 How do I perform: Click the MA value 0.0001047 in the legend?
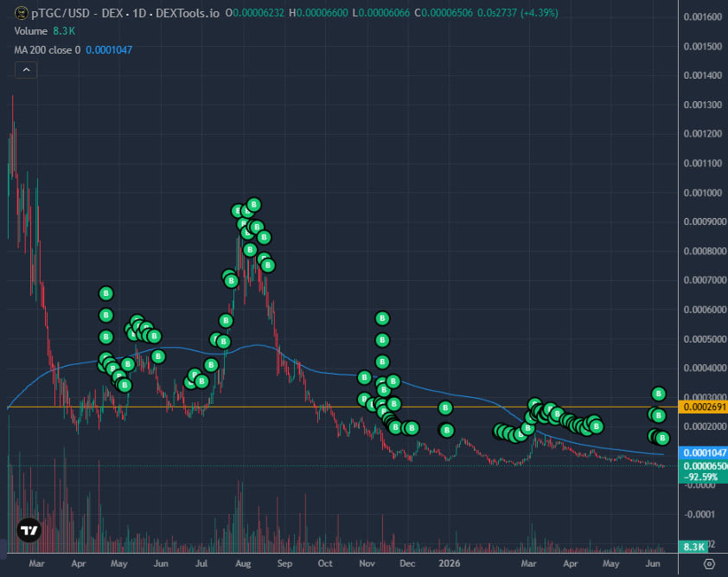(x=109, y=50)
